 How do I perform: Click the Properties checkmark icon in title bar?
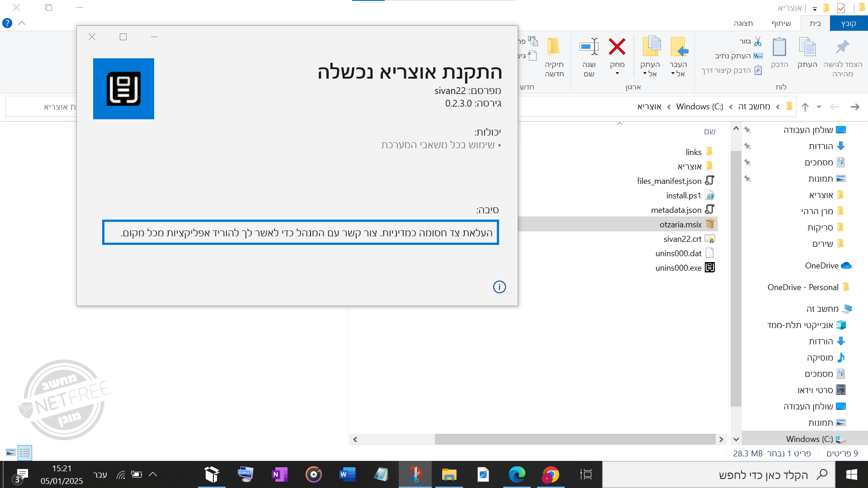click(x=841, y=8)
